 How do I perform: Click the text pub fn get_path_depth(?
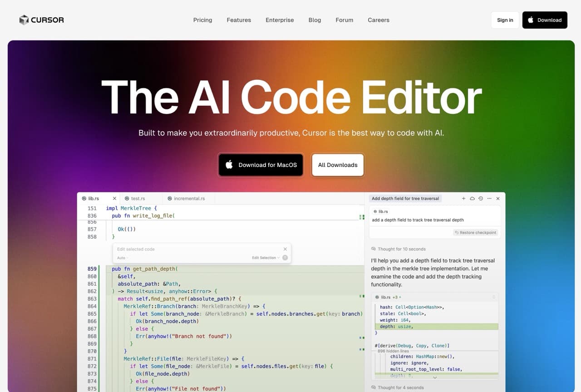tap(145, 269)
